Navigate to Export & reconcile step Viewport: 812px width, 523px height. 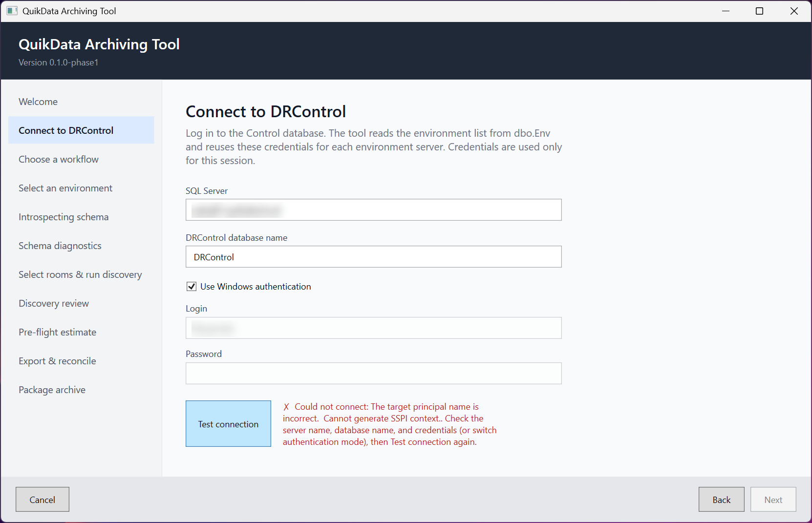81,361
